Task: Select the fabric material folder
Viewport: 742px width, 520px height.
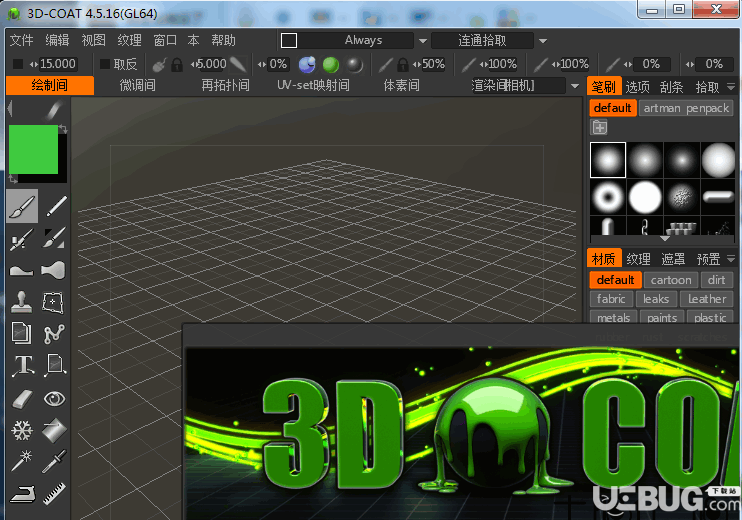Action: pyautogui.click(x=611, y=299)
